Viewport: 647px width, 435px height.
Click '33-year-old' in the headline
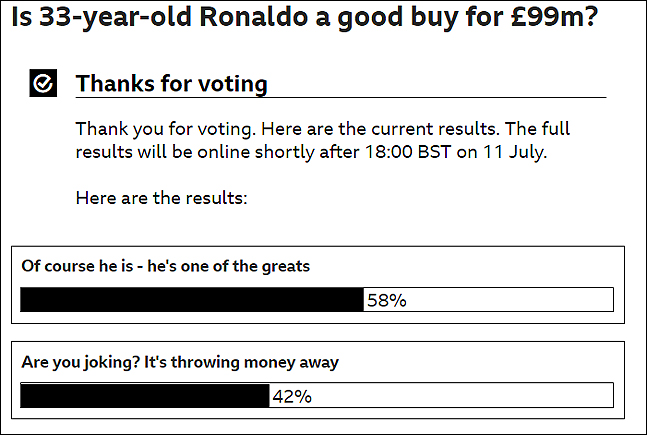[x=116, y=17]
